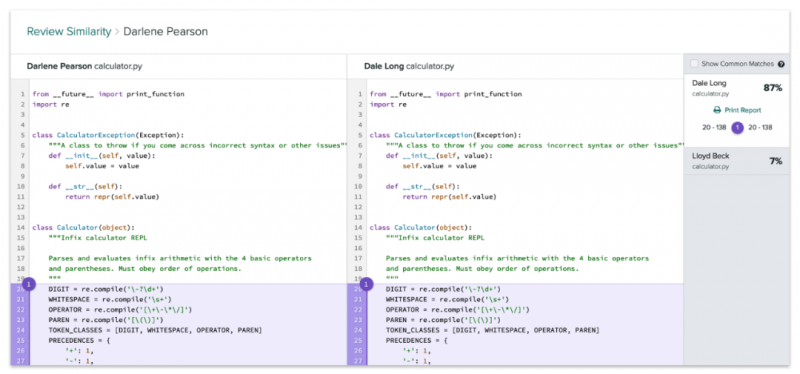Click the WHITESPACE = re.compile line in Dale Long's pane

coord(447,300)
